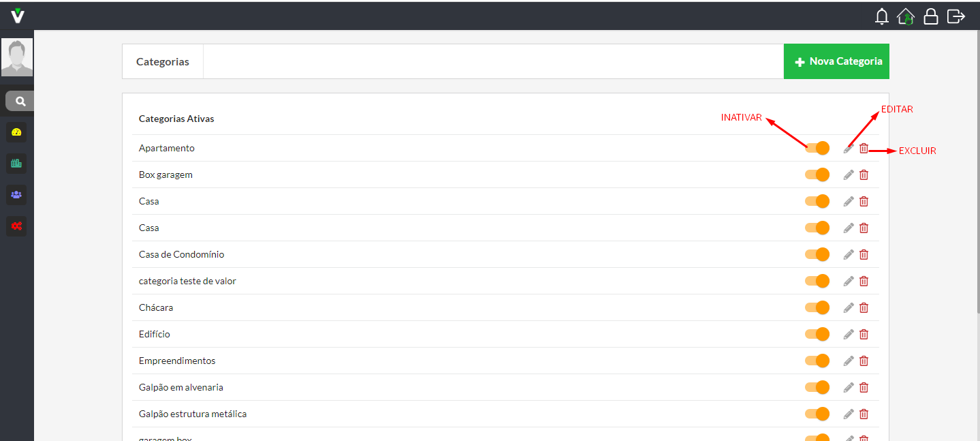Select the Categorias tab header
This screenshot has height=441, width=980.
pyautogui.click(x=163, y=62)
